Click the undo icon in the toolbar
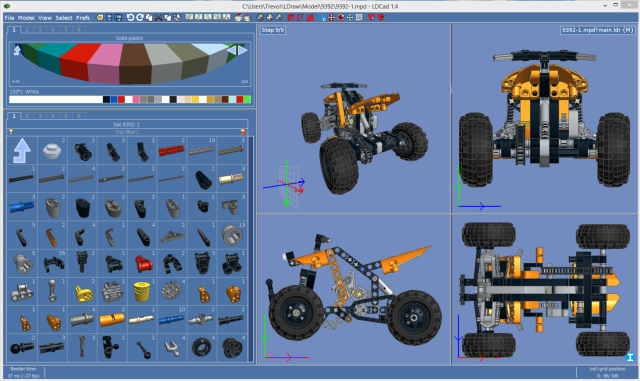Screen dimensions: 640x381 tap(130, 17)
